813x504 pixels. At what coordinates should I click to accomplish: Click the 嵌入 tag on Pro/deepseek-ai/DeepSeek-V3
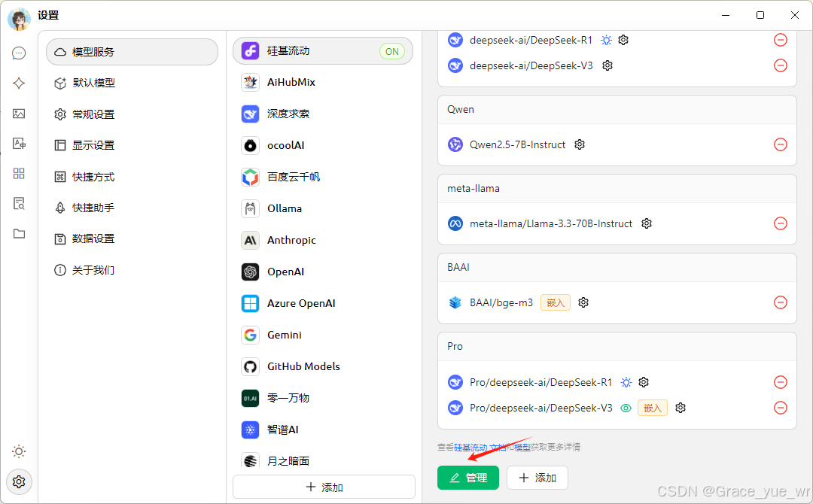tap(652, 408)
